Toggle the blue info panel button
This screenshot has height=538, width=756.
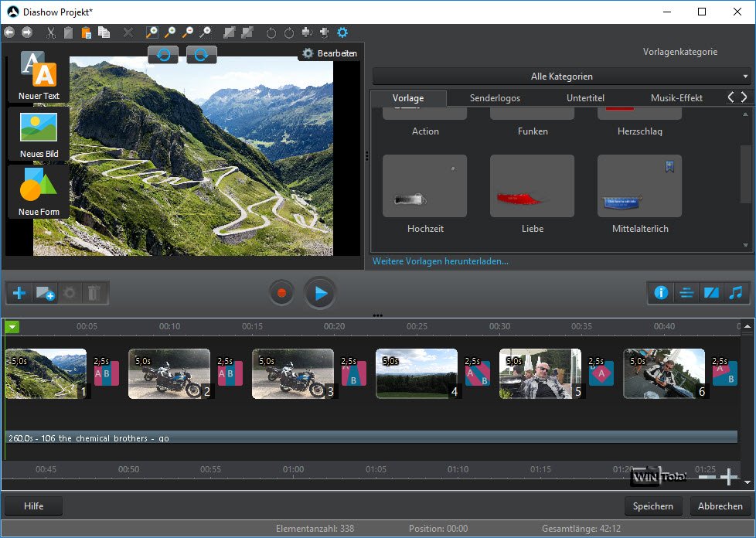tap(661, 293)
